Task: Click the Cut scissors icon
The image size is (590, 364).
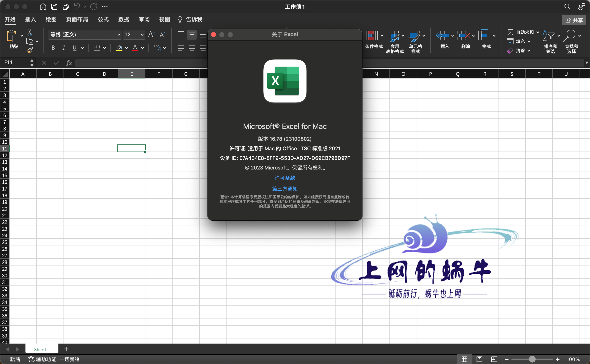Action: point(30,32)
